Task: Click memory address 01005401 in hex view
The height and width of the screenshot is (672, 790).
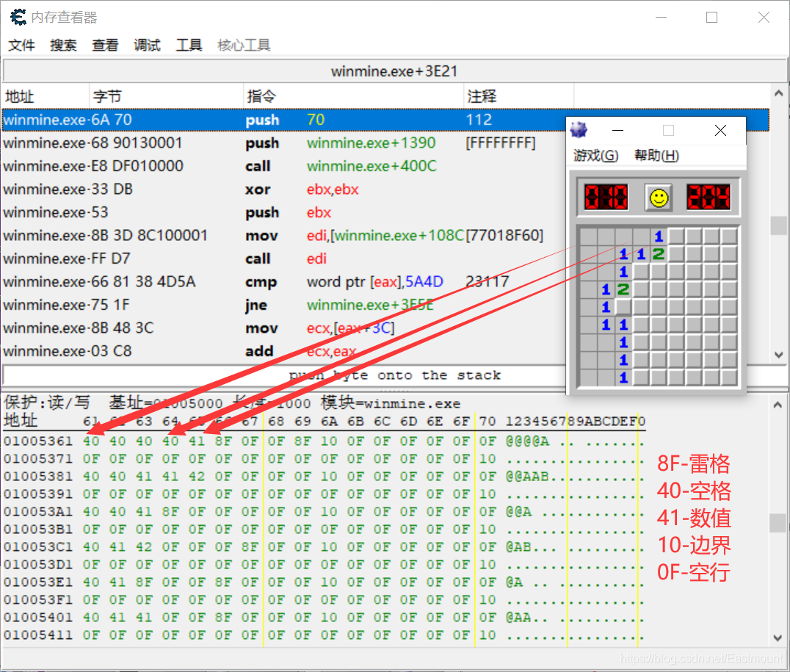Action: coord(38,618)
